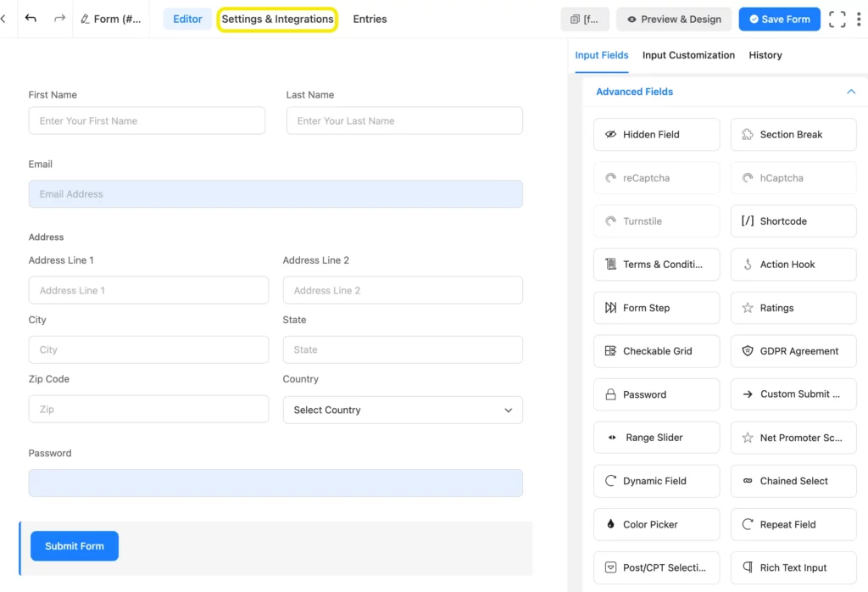
Task: Click the Save Form button
Action: tap(779, 19)
